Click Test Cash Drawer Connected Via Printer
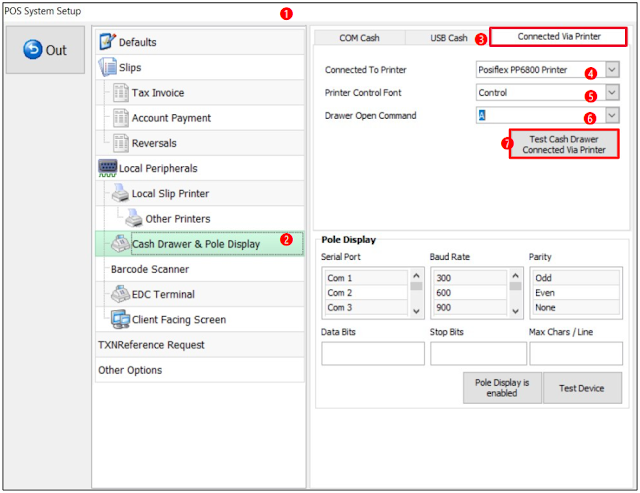Image resolution: width=640 pixels, height=493 pixels. [564, 144]
